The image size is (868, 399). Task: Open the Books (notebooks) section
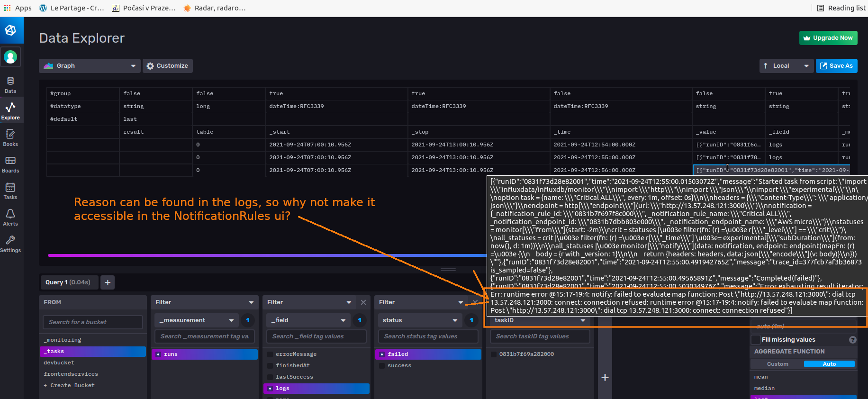pos(10,138)
